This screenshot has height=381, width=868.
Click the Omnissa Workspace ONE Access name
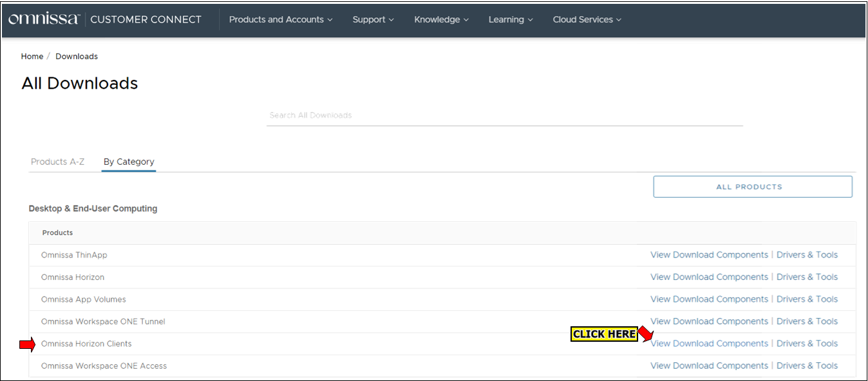point(104,366)
